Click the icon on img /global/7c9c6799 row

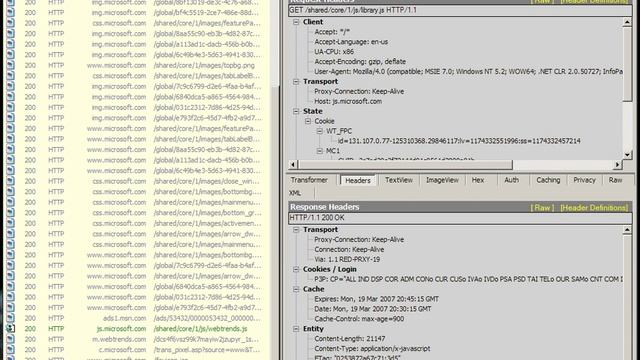tap(10, 87)
